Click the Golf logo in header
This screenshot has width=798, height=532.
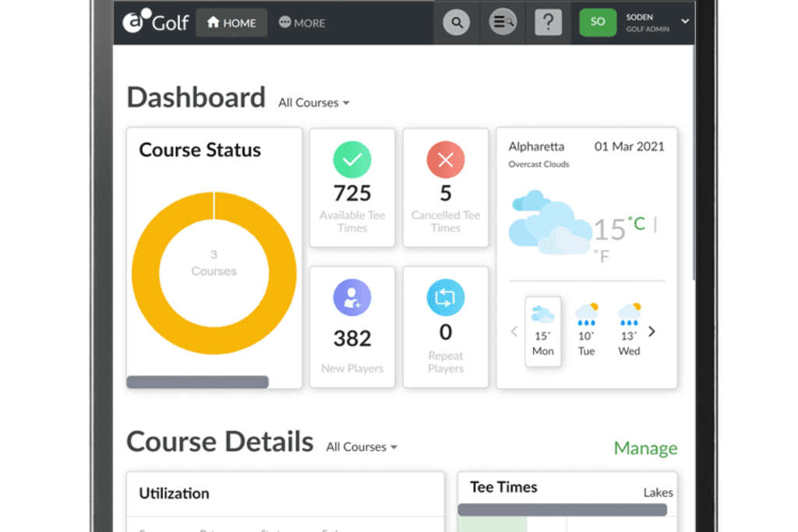pyautogui.click(x=156, y=22)
